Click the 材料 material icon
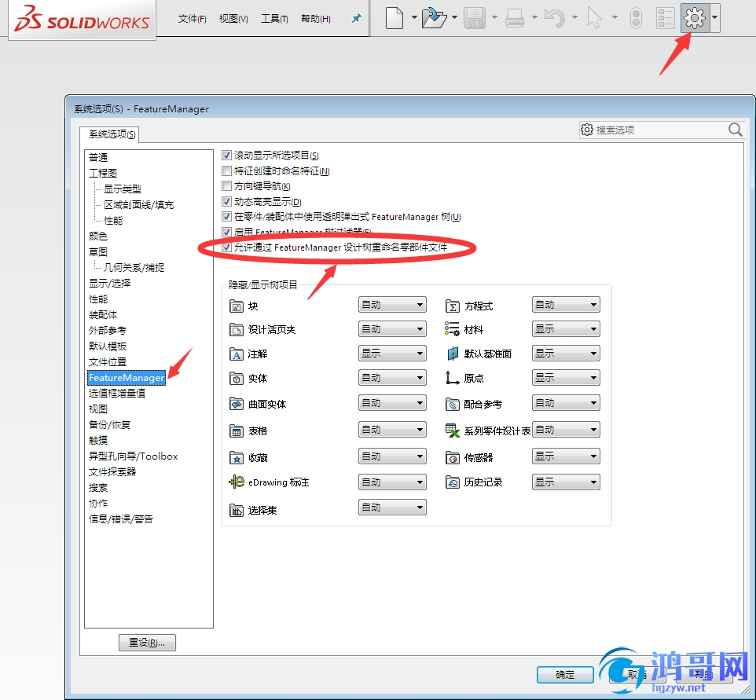Viewport: 756px width, 700px height. click(x=452, y=329)
